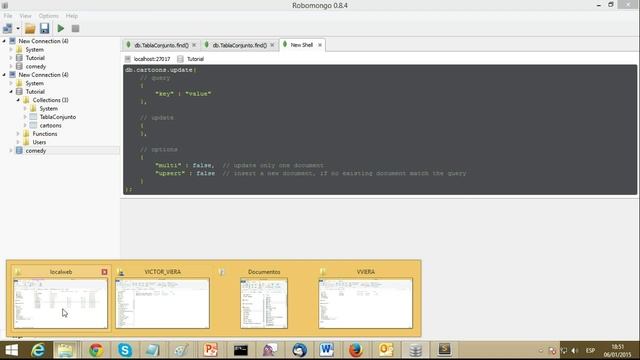Open the command prompt taskbar icon
The width and height of the screenshot is (640, 360).
241,350
